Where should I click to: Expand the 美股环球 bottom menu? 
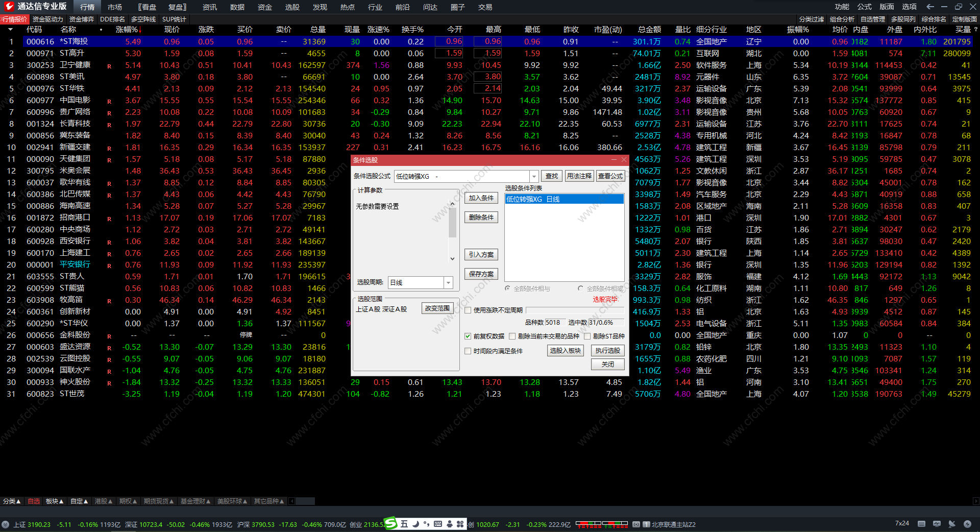pos(232,501)
